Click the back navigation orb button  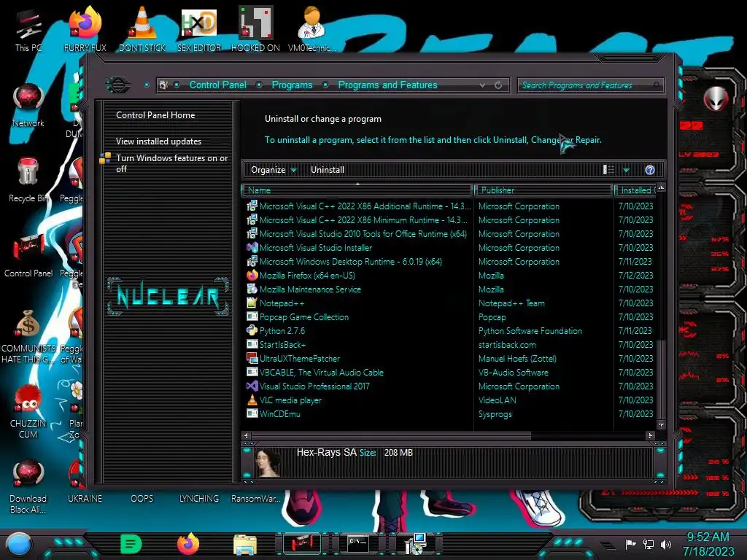coord(117,85)
